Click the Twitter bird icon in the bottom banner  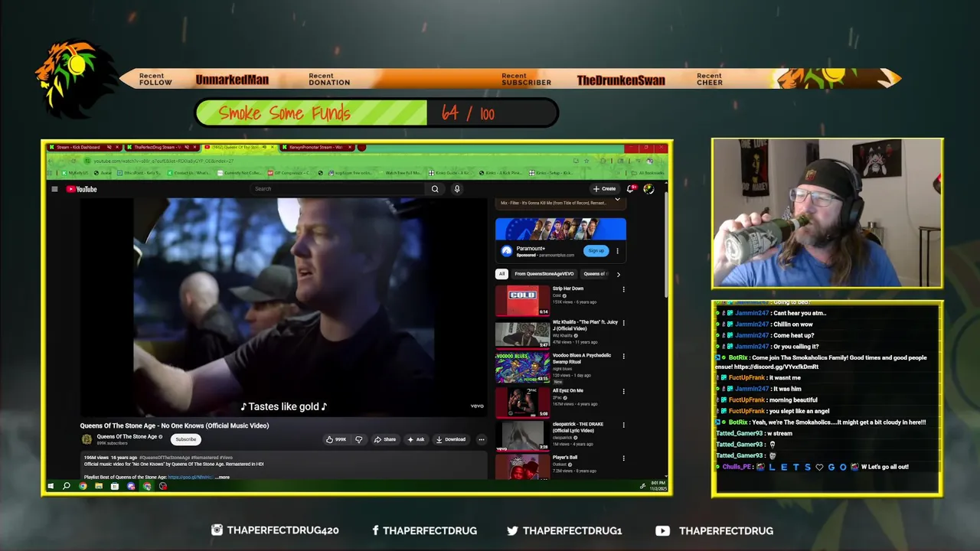pos(512,530)
